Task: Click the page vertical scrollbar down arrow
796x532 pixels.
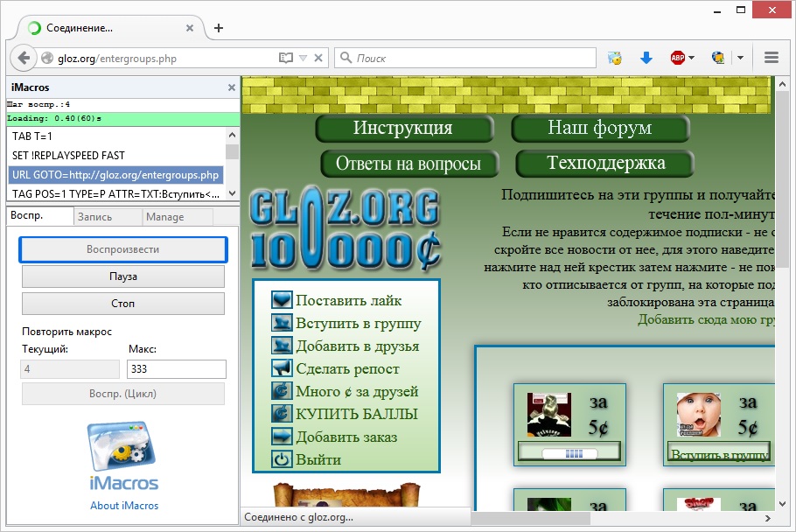Action: [782, 504]
